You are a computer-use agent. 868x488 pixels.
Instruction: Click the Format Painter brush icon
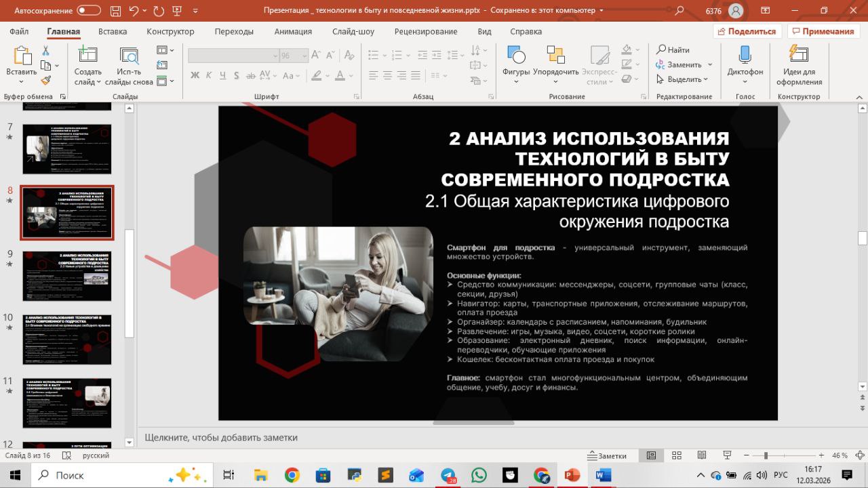click(46, 80)
